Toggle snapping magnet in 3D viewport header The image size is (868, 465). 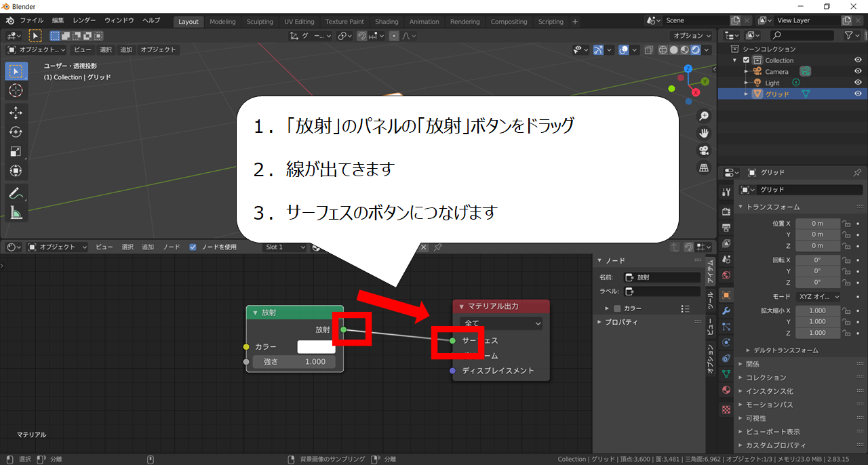362,36
